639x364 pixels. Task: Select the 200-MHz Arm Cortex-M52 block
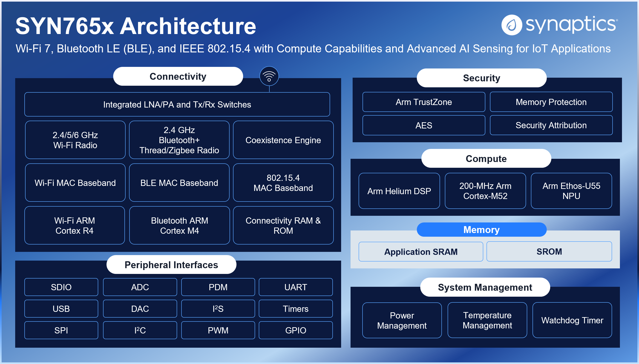[485, 191]
